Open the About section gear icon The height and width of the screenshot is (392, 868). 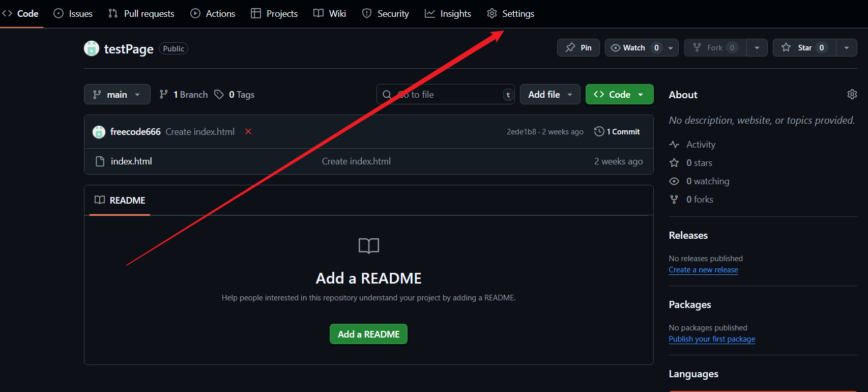click(852, 94)
